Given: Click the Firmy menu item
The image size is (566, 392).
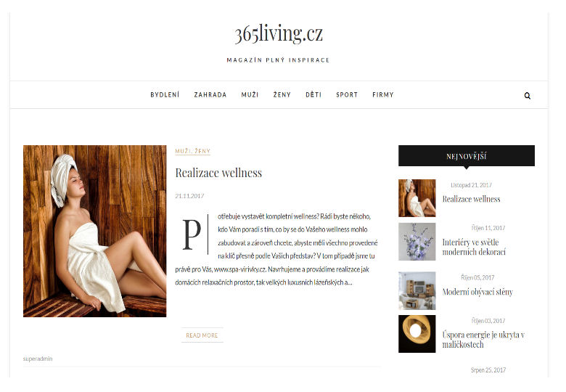Looking at the screenshot, I should click(x=383, y=95).
